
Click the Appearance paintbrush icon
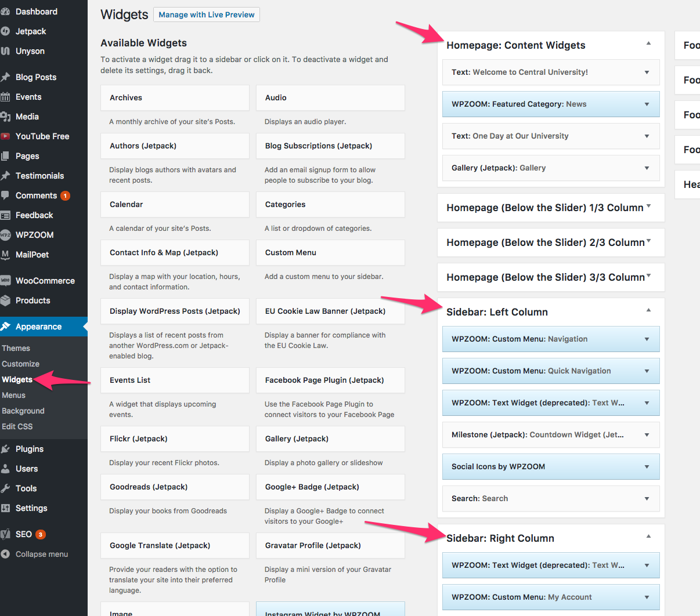[x=5, y=327]
